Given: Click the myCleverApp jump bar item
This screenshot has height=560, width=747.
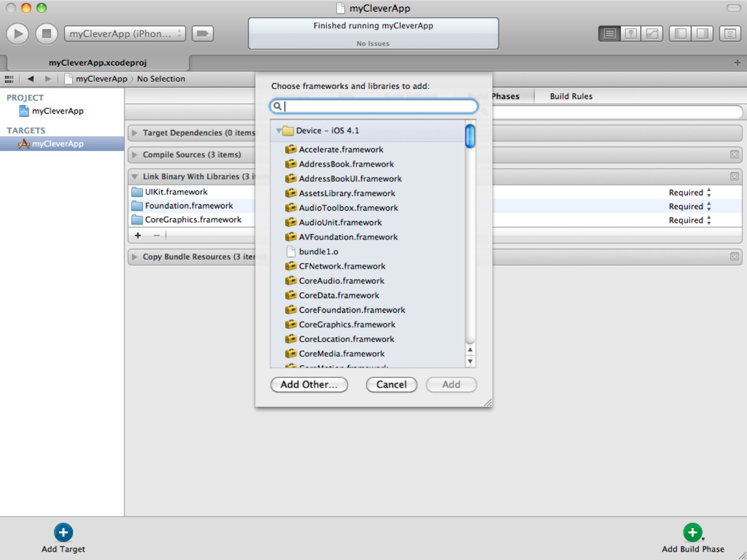Looking at the screenshot, I should (x=96, y=79).
